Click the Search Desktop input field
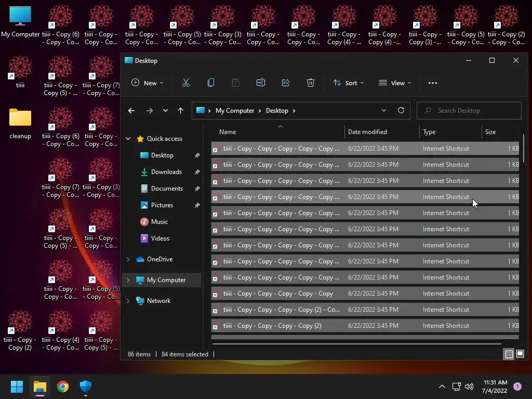 469,111
